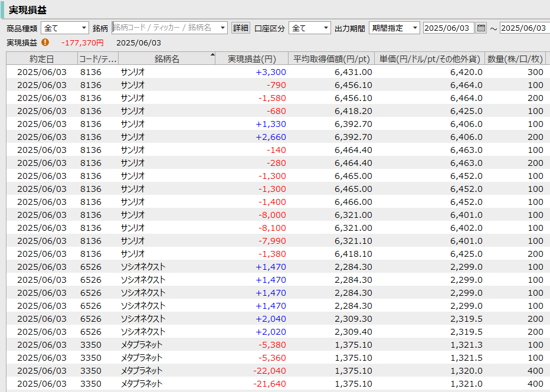Click the 単価 column header
550x392 pixels.
(429, 58)
